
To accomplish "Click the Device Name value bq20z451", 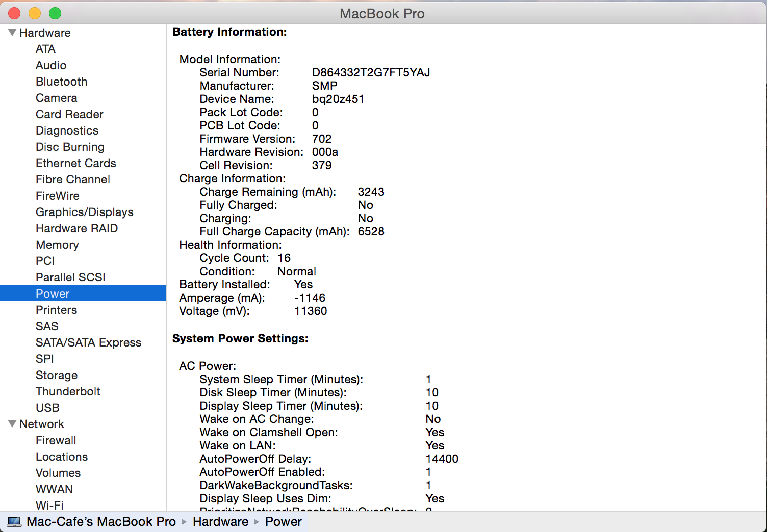I will point(338,99).
